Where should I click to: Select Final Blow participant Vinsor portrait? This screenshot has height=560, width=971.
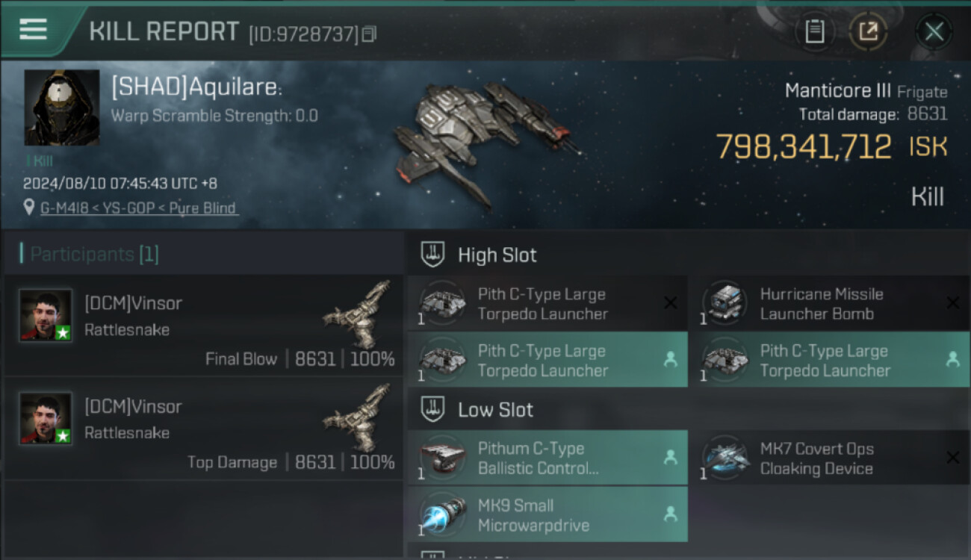(x=46, y=316)
